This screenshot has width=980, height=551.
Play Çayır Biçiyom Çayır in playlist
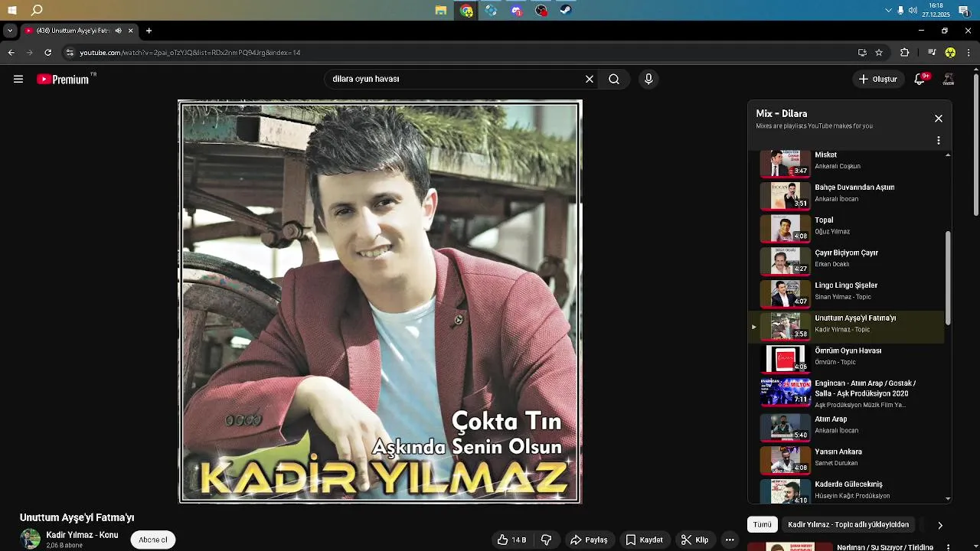point(846,261)
